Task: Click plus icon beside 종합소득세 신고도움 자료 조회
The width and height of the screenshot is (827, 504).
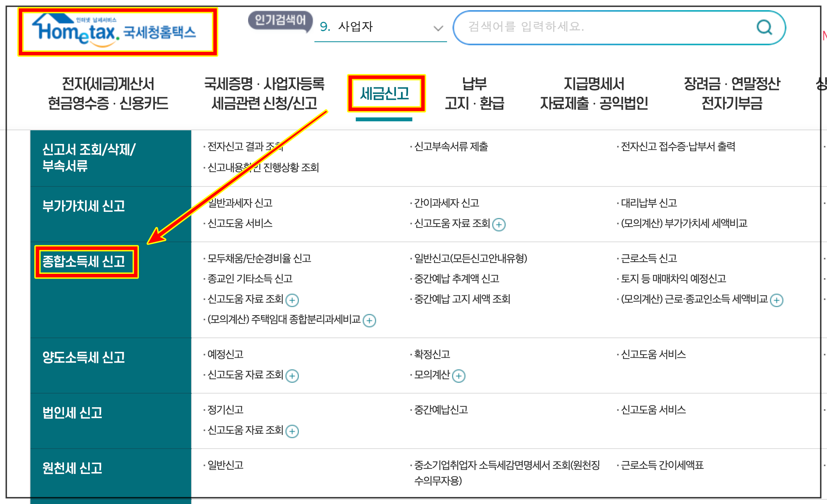Action: coord(292,300)
